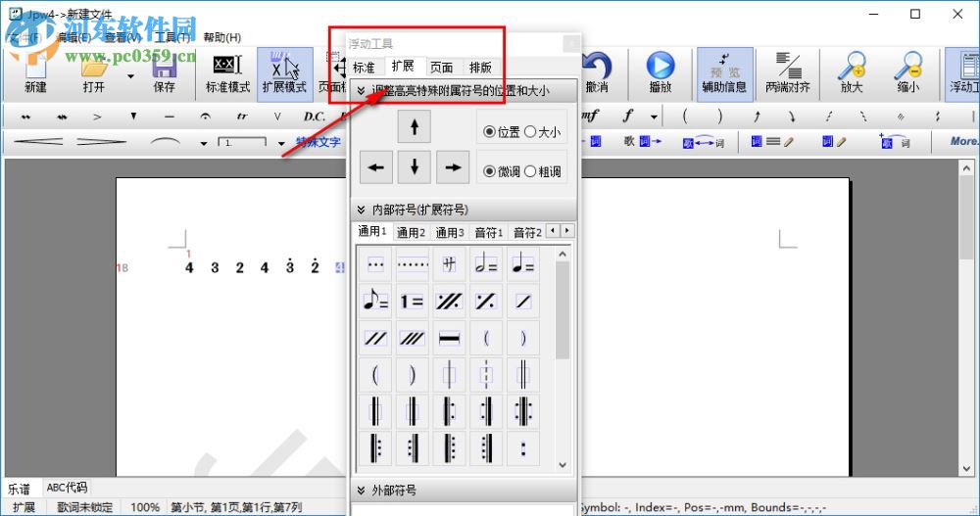Click the More... link
Viewport: 980px width, 516px height.
(x=964, y=141)
